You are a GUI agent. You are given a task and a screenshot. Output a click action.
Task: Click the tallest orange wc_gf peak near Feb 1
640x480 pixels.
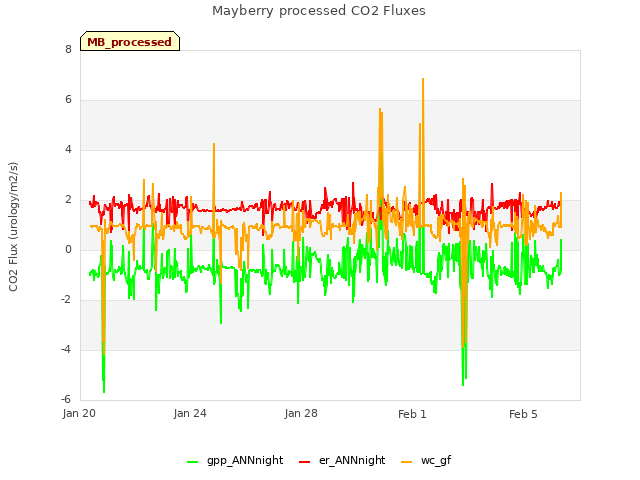(x=423, y=79)
